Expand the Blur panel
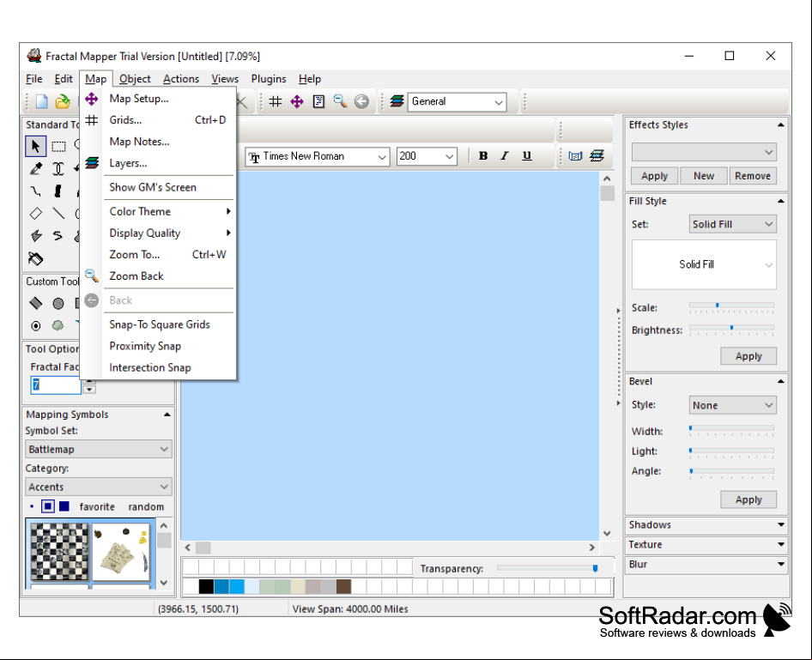Screen dimensions: 812x660 coord(706,564)
